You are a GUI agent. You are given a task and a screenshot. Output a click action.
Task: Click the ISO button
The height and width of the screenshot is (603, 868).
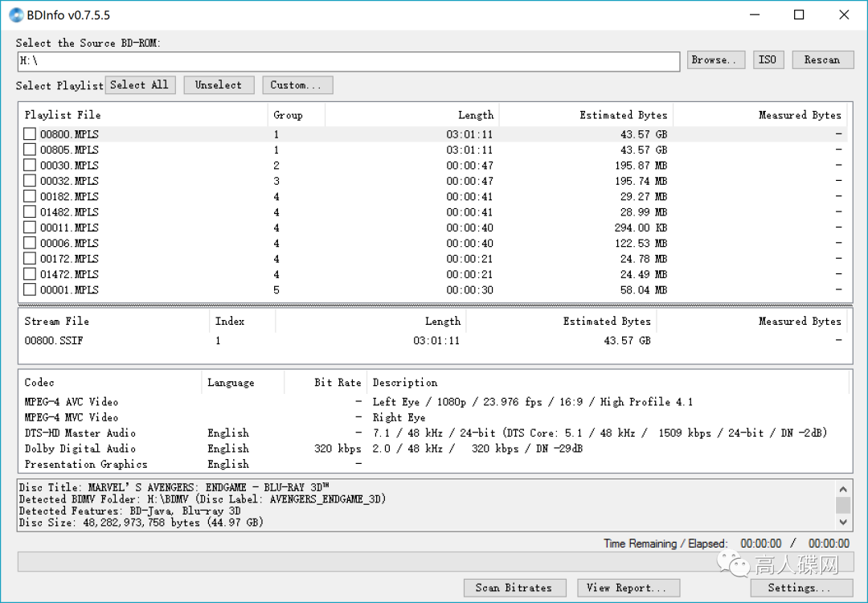click(x=768, y=59)
